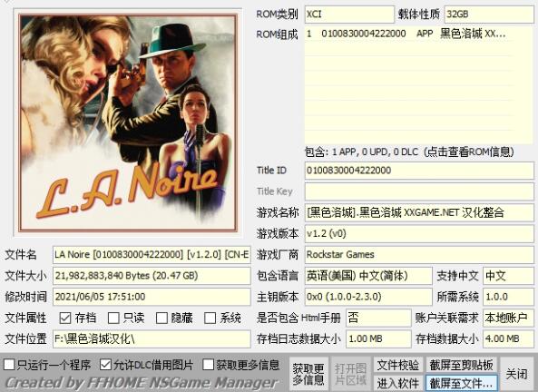
Task: Run 文件校验 file verification
Action: click(398, 365)
